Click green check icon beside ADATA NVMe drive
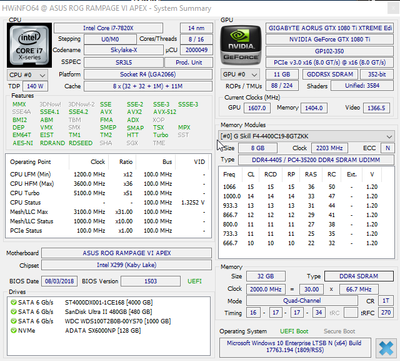The height and width of the screenshot is (361, 400). (x=13, y=331)
